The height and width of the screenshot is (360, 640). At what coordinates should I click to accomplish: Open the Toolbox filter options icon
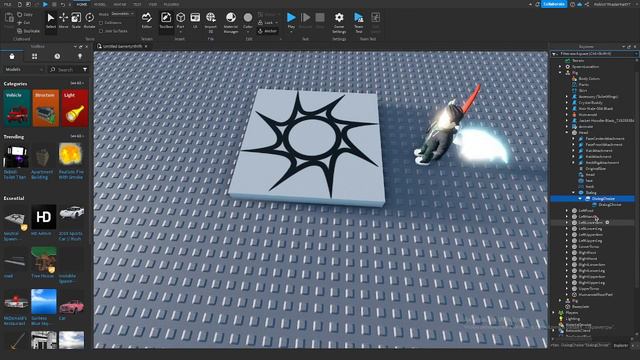(x=85, y=69)
